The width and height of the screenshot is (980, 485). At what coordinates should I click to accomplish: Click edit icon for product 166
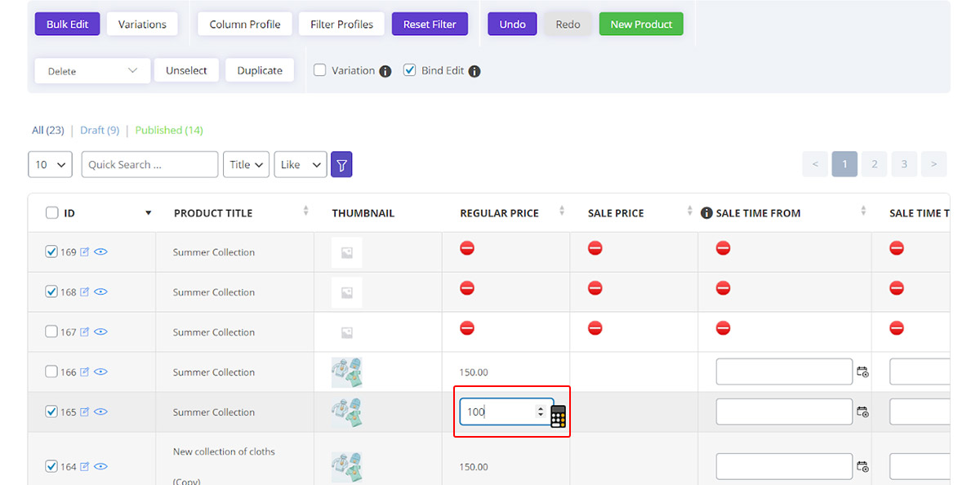pos(84,372)
